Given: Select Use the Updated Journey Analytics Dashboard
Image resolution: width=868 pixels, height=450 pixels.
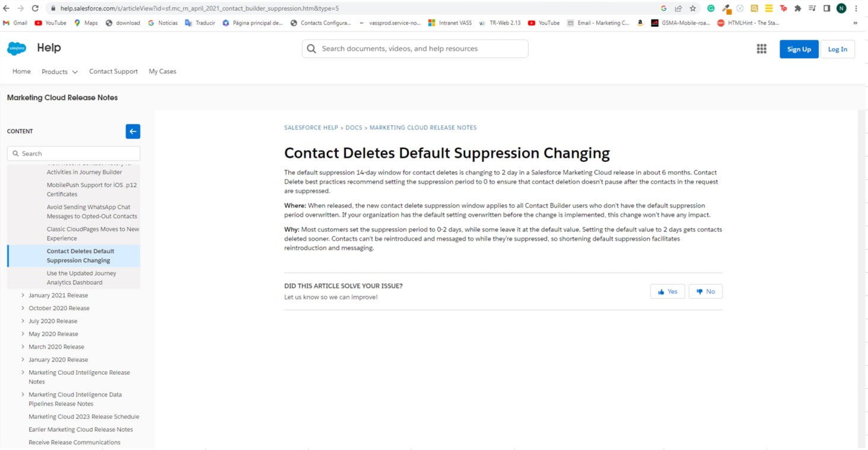Looking at the screenshot, I should tap(81, 277).
